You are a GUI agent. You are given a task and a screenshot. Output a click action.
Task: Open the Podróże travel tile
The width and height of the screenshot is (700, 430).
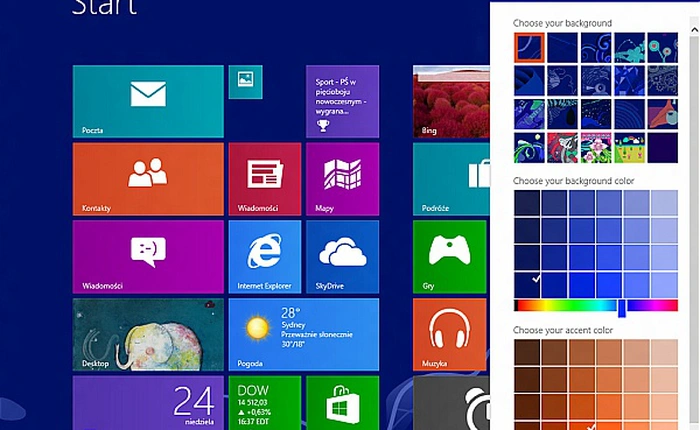click(451, 179)
